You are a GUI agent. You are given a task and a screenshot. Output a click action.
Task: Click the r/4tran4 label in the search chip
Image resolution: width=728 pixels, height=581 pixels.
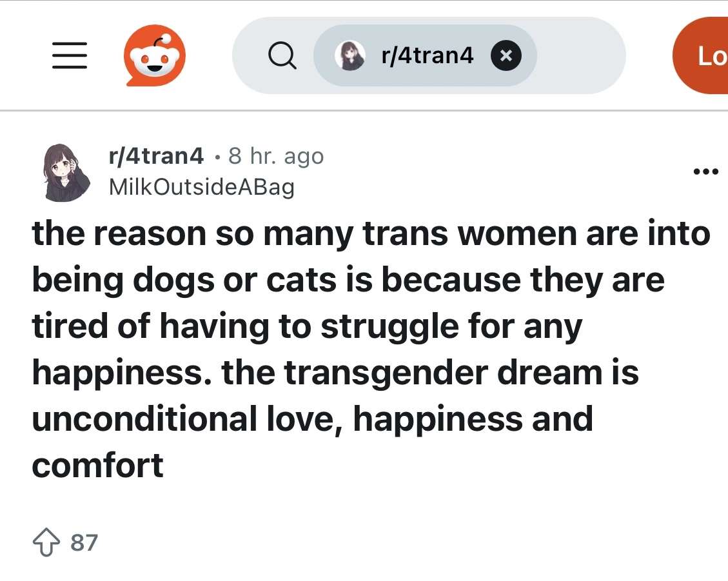(428, 56)
